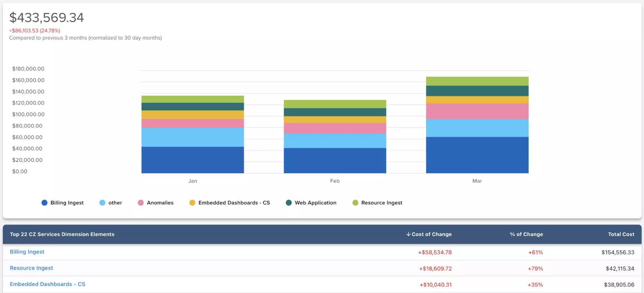
Task: Select yellow Embedded Dashboards segment in Jan bar
Action: 193,115
